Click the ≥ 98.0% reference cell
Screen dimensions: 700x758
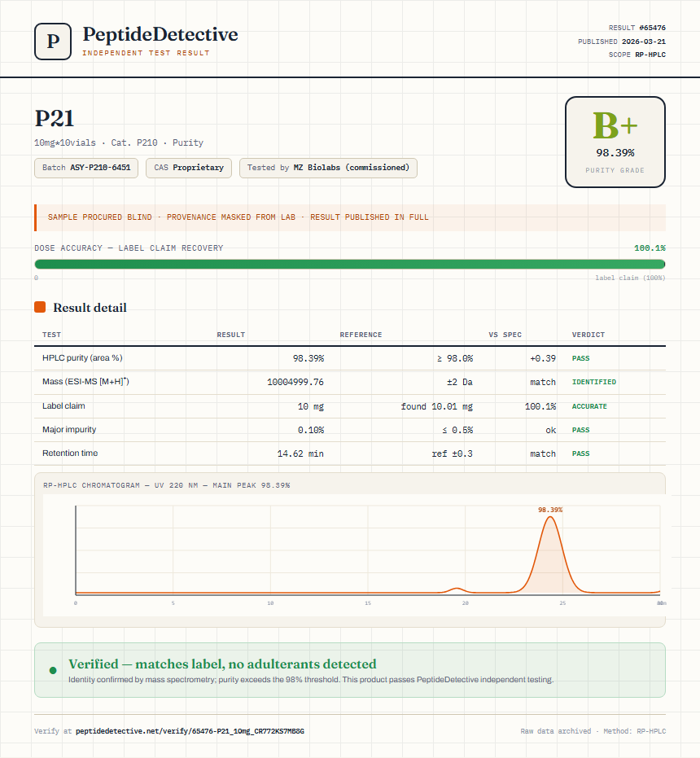coord(455,358)
